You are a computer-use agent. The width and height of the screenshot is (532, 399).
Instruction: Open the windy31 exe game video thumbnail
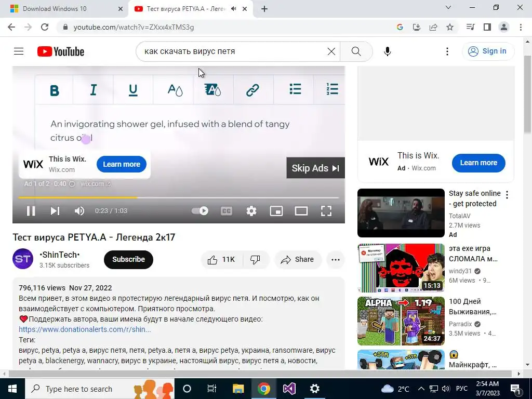click(x=401, y=268)
